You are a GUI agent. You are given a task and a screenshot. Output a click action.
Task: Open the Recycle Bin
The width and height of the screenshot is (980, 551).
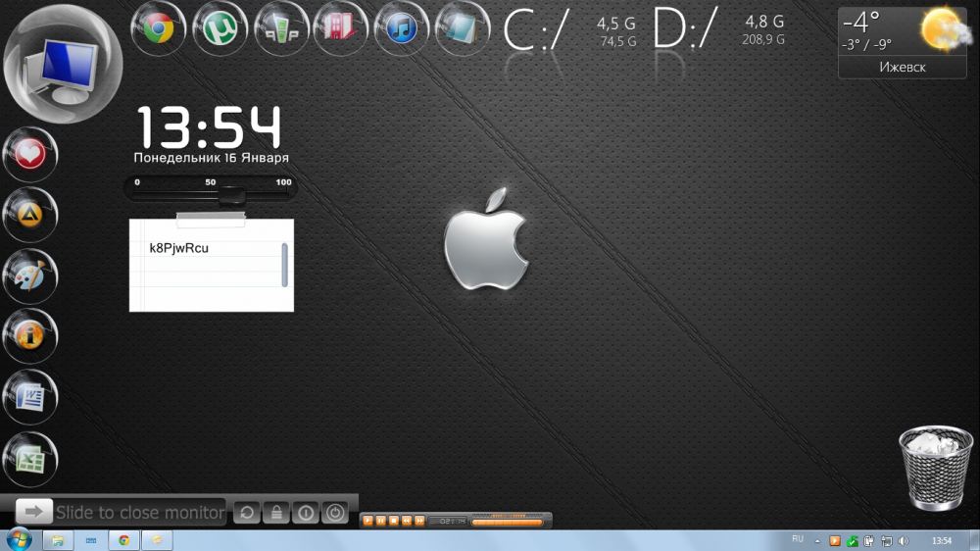tap(936, 468)
